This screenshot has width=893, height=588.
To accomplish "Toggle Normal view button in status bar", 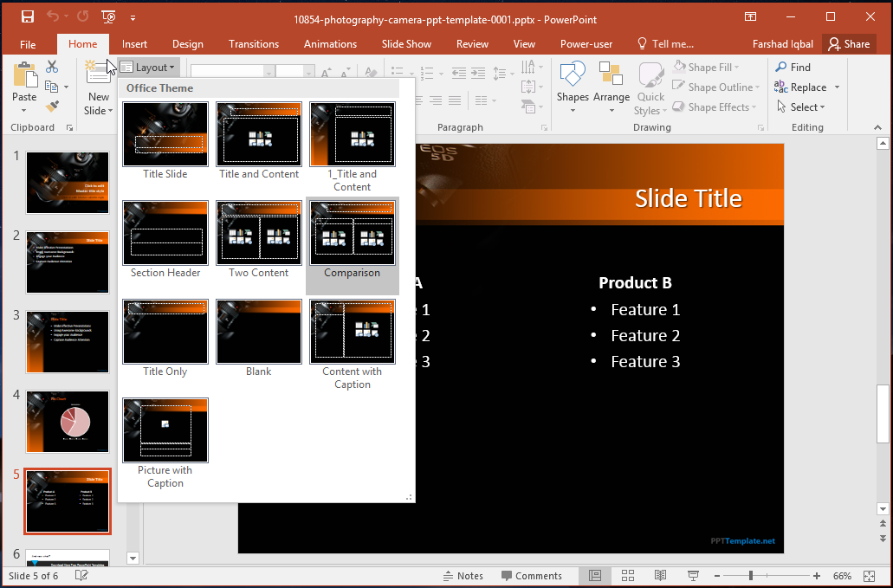I will 595,576.
